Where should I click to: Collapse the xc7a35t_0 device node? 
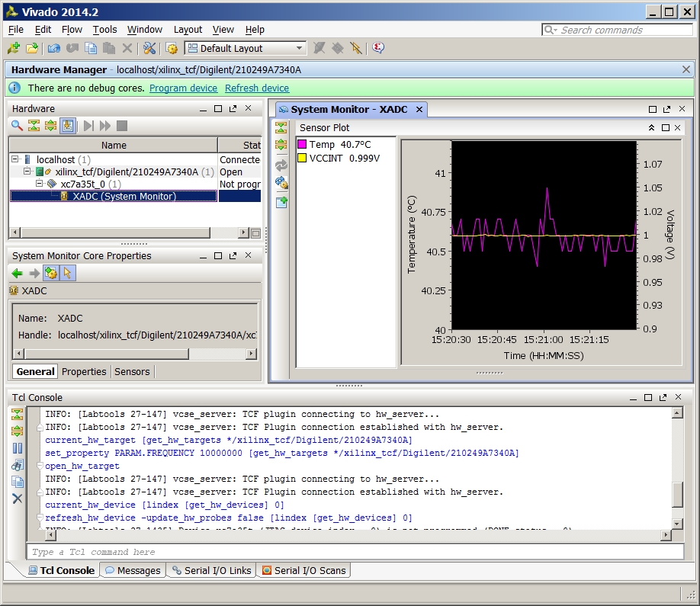40,183
